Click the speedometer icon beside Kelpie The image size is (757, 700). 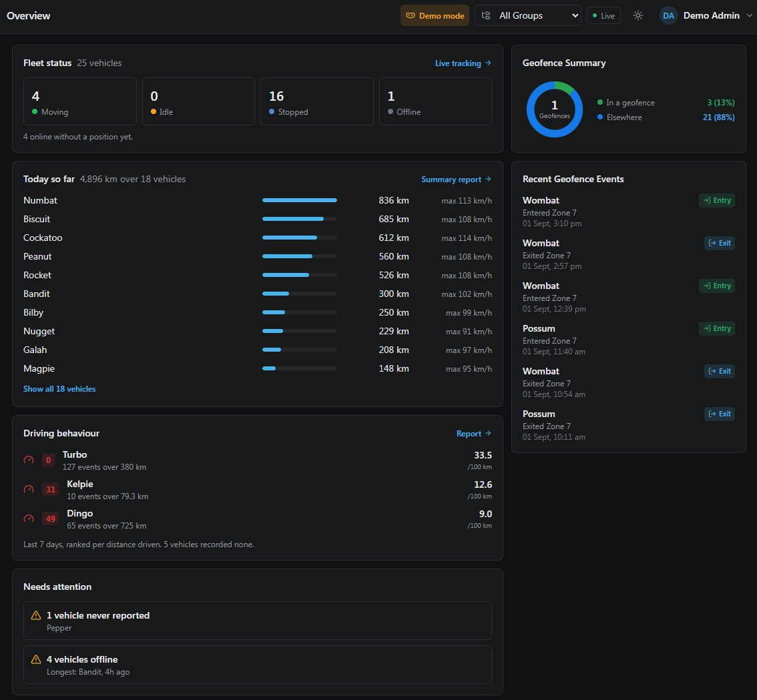click(x=29, y=490)
